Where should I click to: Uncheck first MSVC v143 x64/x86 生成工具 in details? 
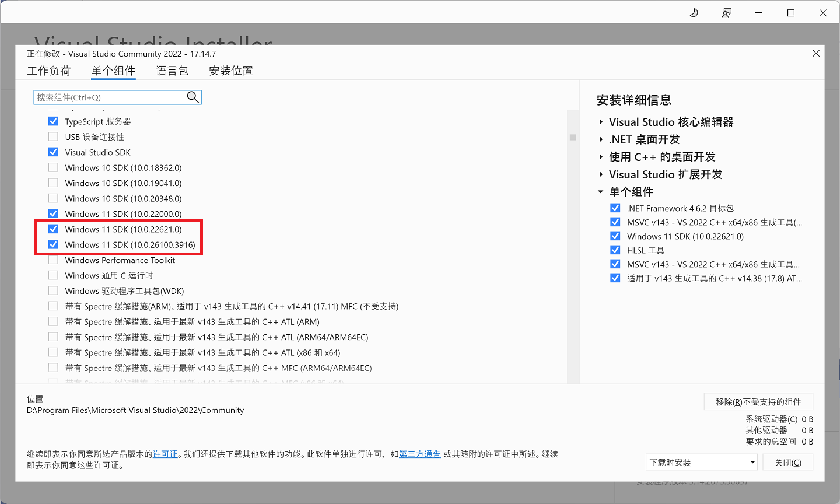615,222
